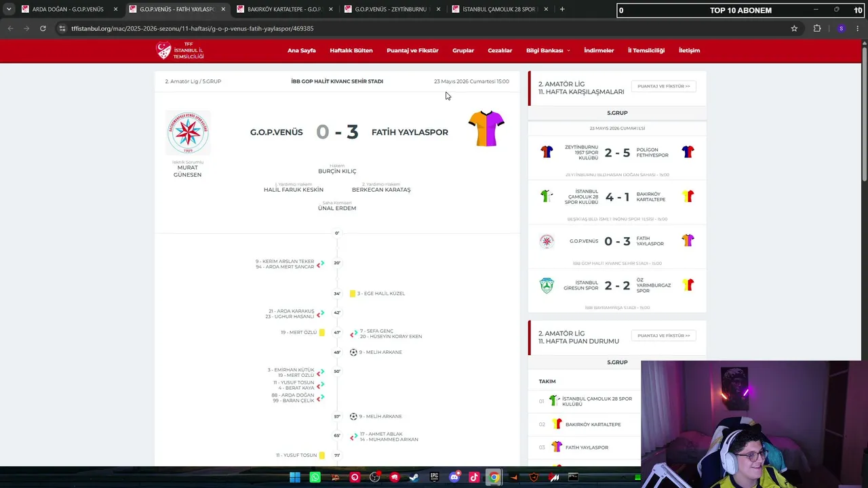This screenshot has width=868, height=488.
Task: Open G.O.P.Venüs vs Fatih Yaylaspor sidebar match
Action: coord(617,241)
